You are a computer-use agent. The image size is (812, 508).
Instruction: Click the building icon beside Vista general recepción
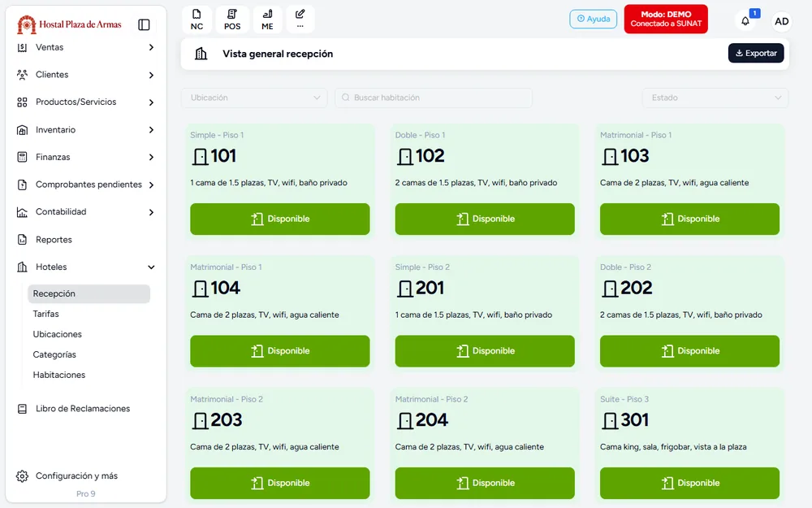(201, 54)
